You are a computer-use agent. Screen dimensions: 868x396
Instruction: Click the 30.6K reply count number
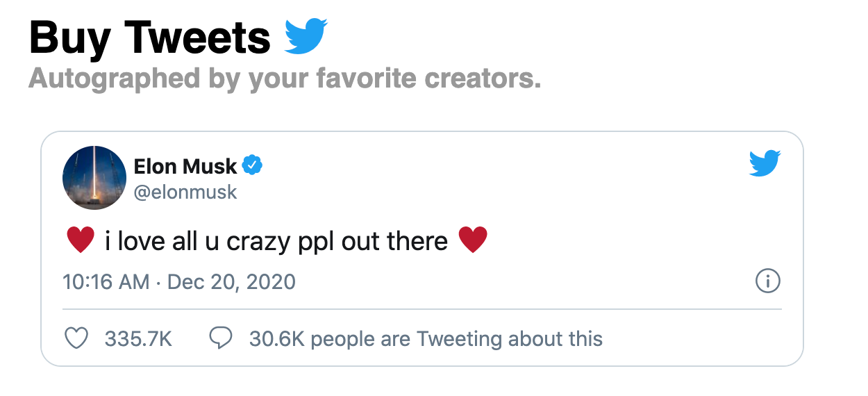point(278,339)
